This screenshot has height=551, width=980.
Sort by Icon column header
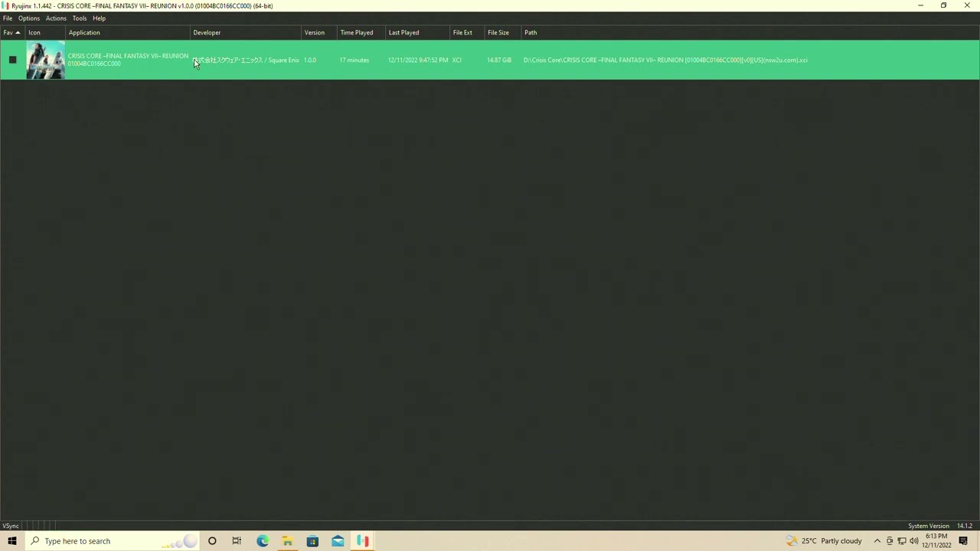[44, 33]
